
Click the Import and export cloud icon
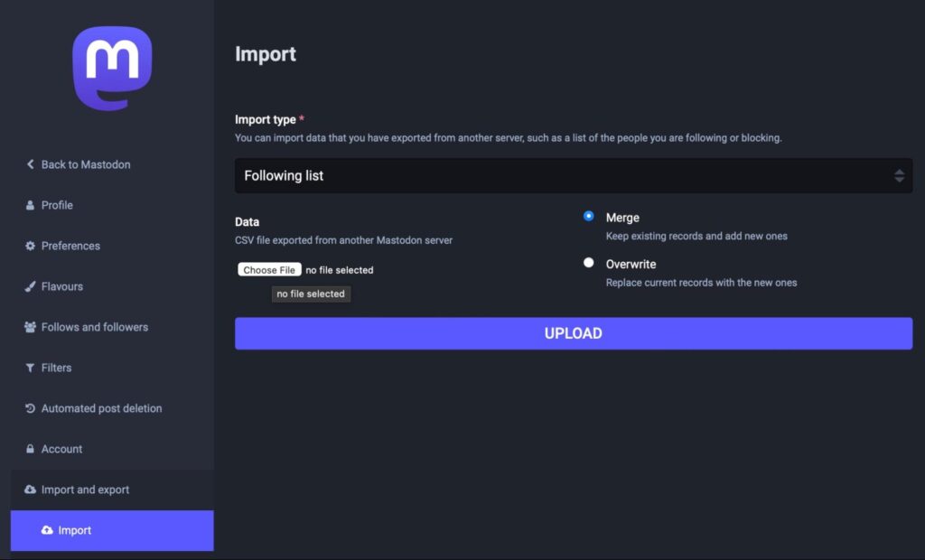[30, 490]
